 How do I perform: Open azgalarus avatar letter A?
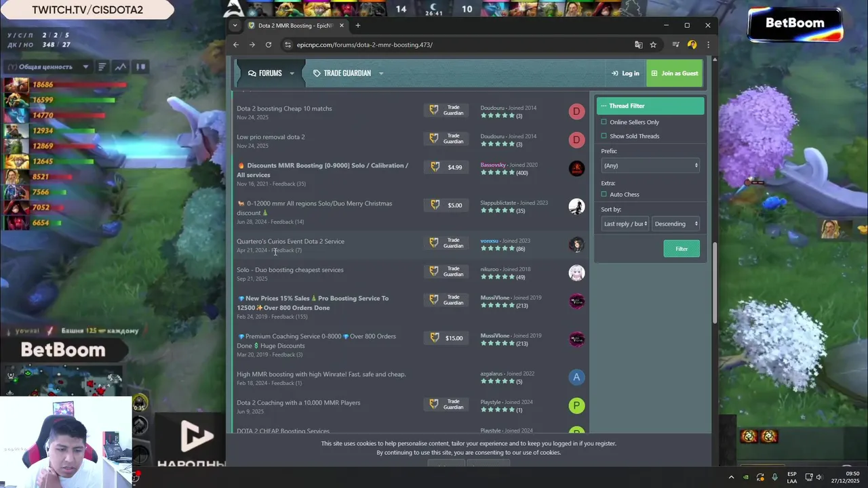point(576,377)
